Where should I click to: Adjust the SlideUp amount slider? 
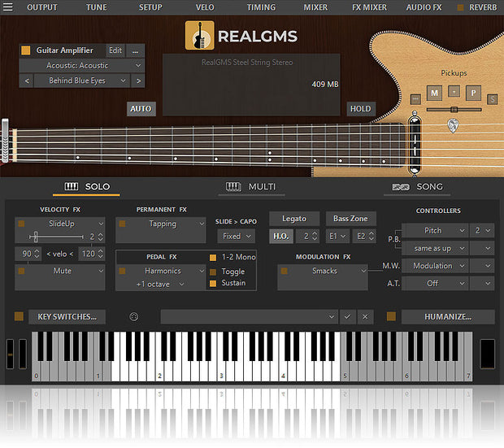point(57,237)
